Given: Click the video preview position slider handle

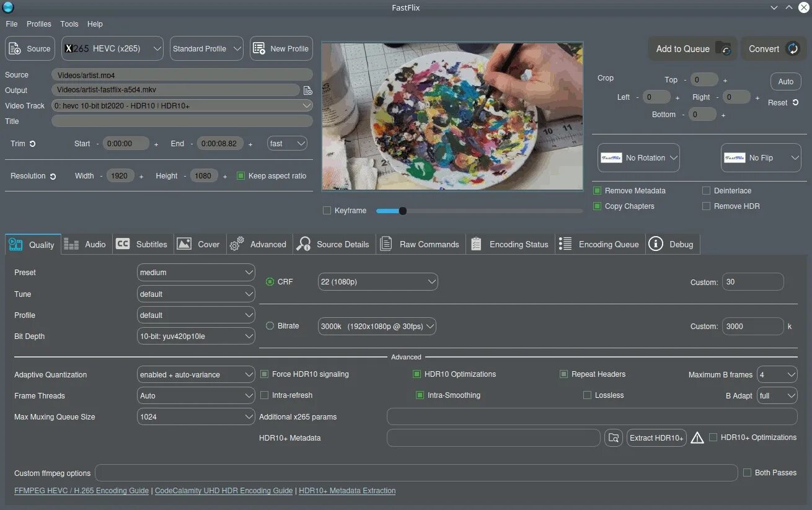Looking at the screenshot, I should (x=402, y=211).
